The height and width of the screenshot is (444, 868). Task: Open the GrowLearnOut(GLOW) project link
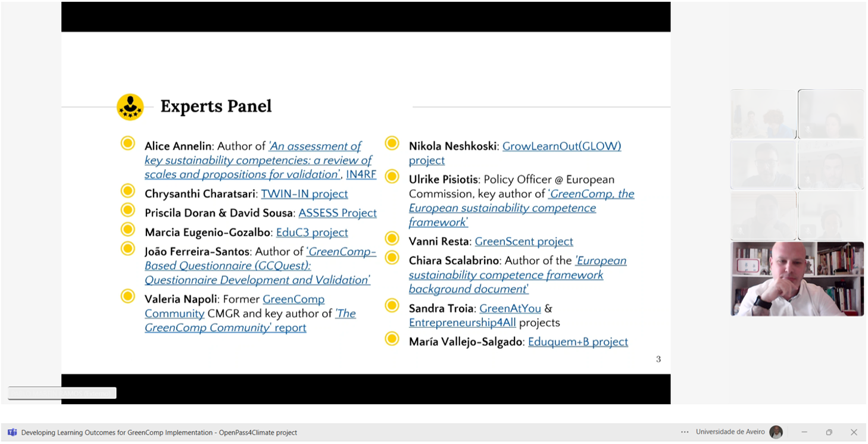coord(515,153)
